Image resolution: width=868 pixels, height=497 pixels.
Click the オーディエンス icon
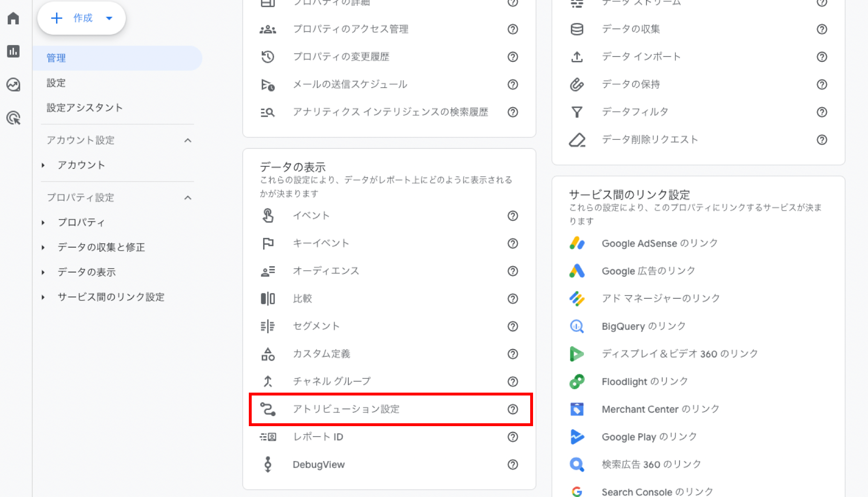[268, 271]
